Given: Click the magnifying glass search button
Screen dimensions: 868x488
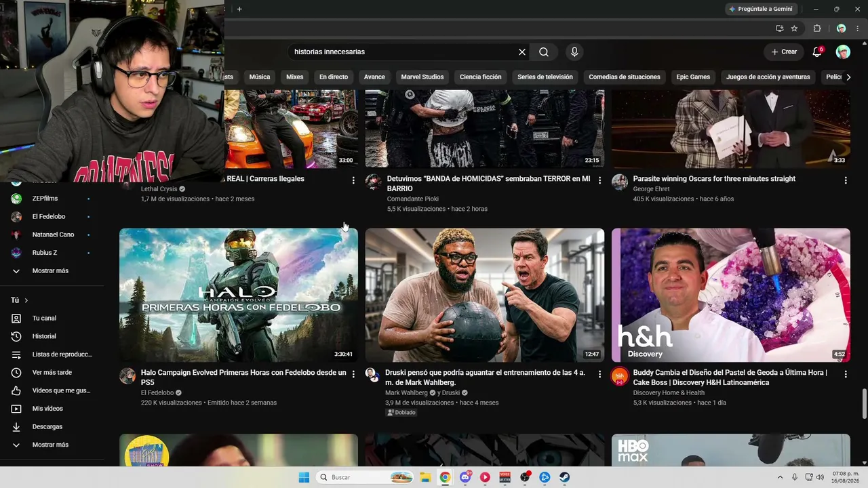Looking at the screenshot, I should 544,52.
